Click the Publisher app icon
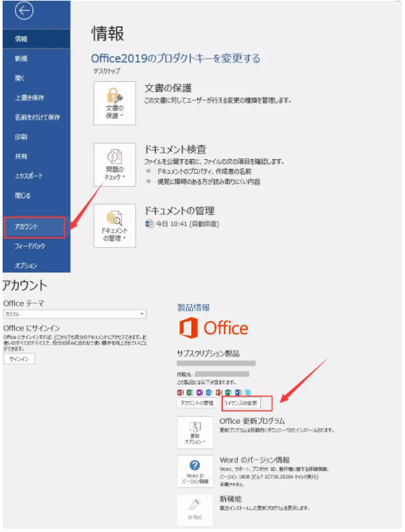Viewport: 405px width, 532px height. pos(229,392)
